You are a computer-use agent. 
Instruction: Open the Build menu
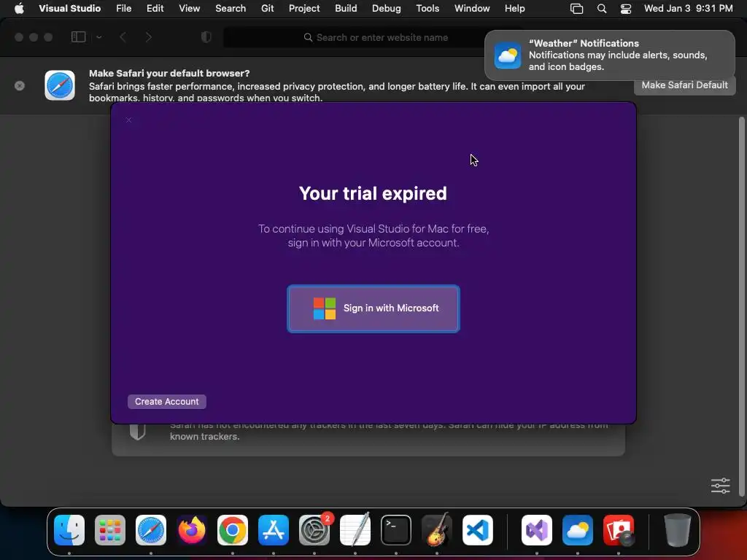(346, 8)
